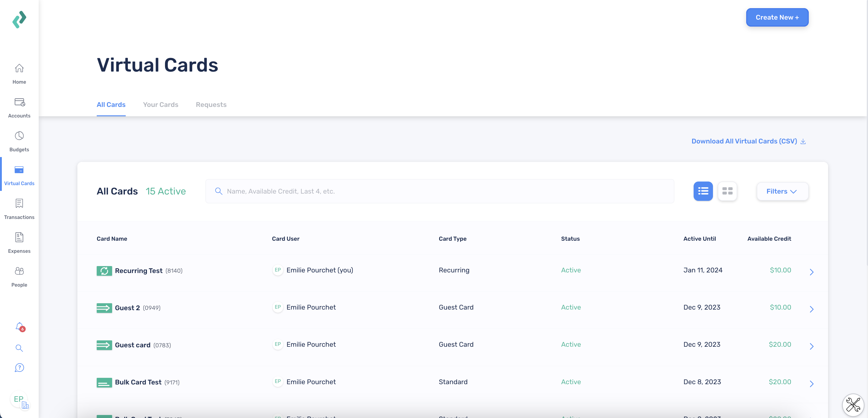Open notifications bell with 6 badge

pos(20,327)
